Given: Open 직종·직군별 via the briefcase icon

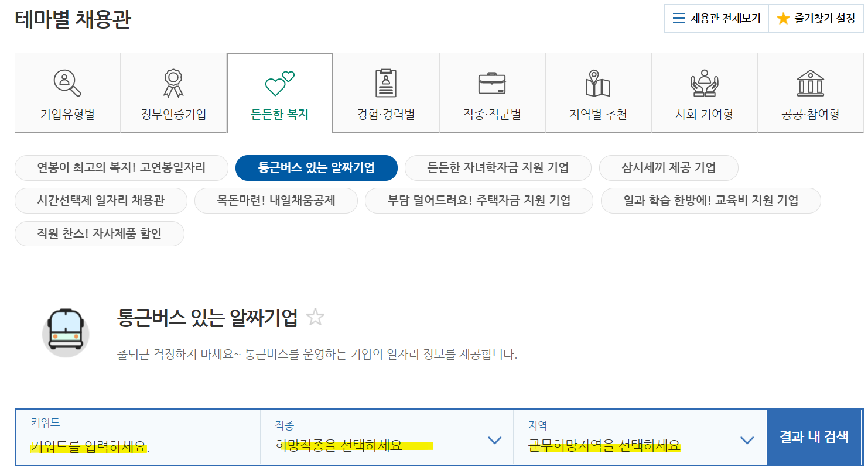Looking at the screenshot, I should 492,82.
